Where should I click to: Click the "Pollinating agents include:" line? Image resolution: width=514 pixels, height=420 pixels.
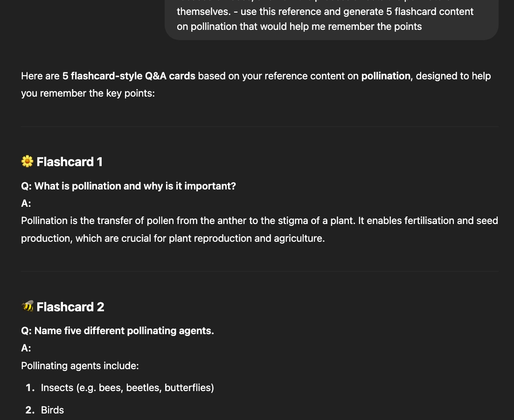point(80,366)
